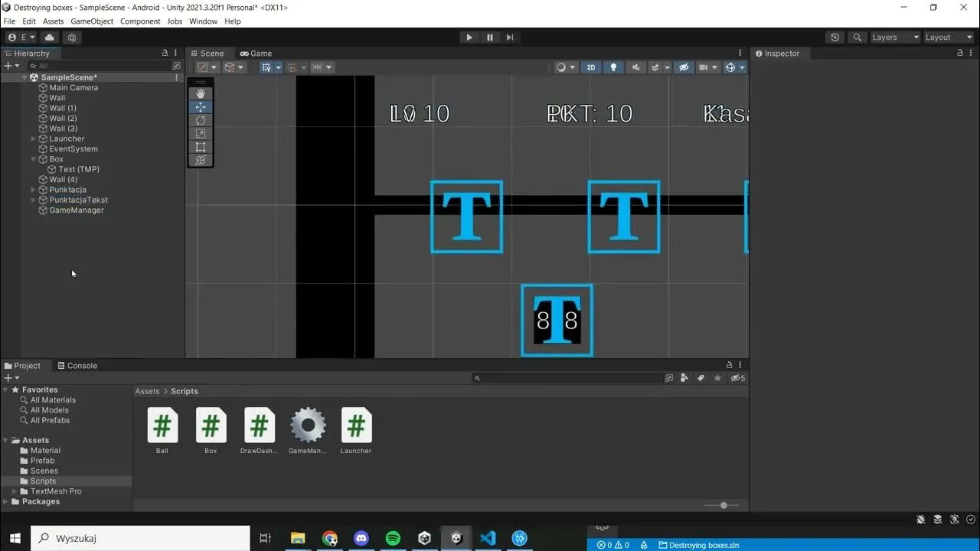
Task: Open the Window menu
Action: tap(203, 21)
